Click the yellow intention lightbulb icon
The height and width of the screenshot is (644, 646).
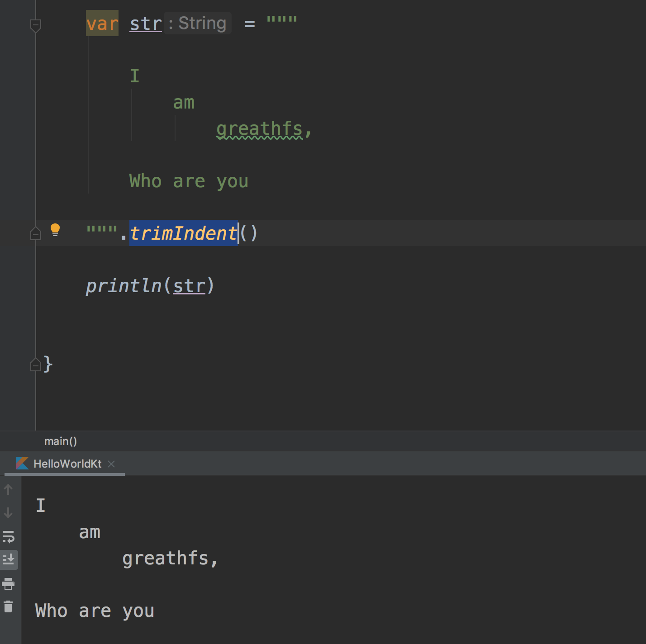[55, 230]
